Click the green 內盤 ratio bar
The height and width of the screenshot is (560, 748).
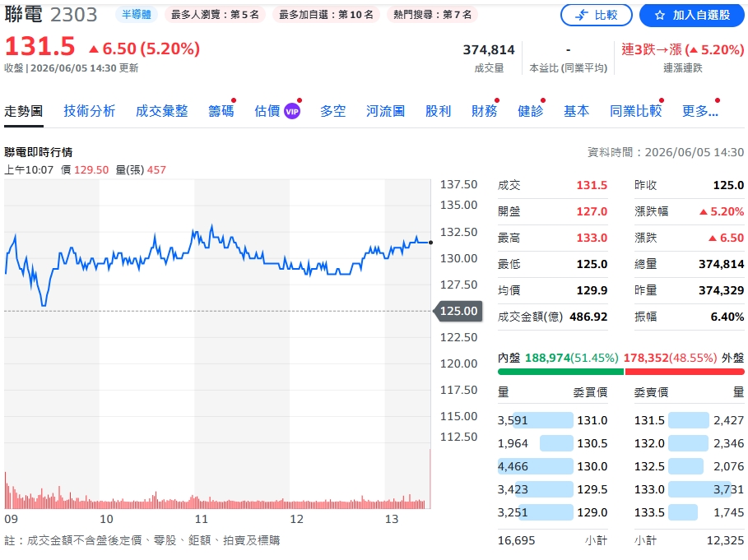[x=560, y=372]
